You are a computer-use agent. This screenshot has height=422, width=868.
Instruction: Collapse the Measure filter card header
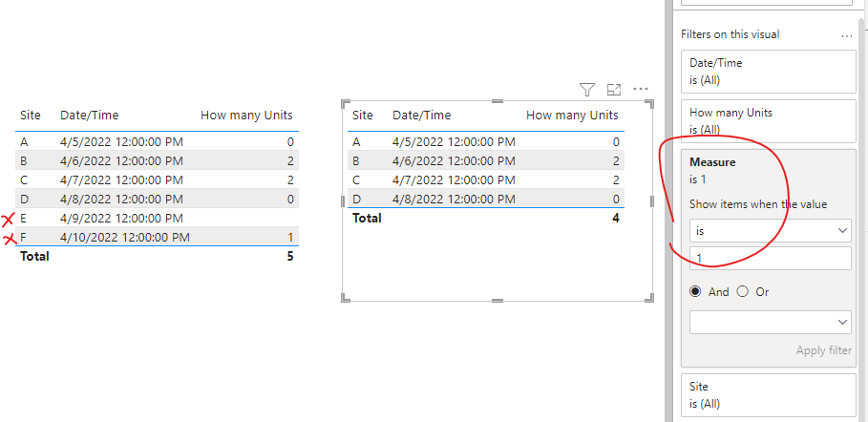712,162
